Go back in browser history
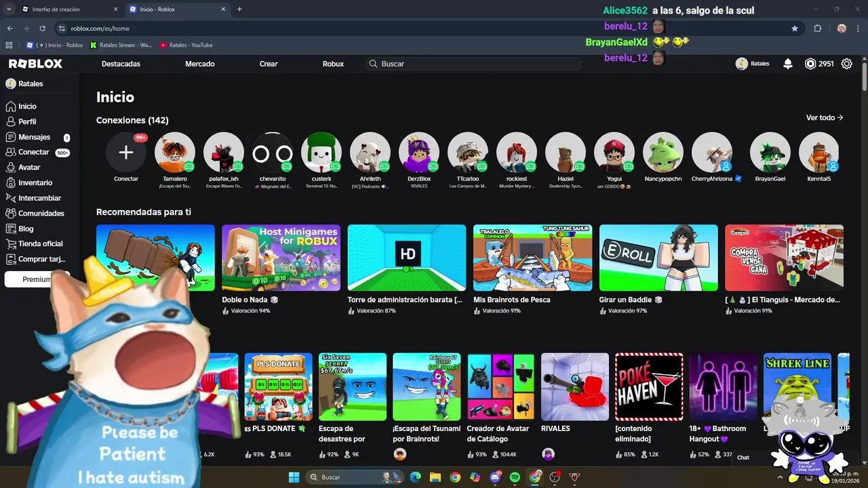Image resolution: width=868 pixels, height=488 pixels. 10,28
